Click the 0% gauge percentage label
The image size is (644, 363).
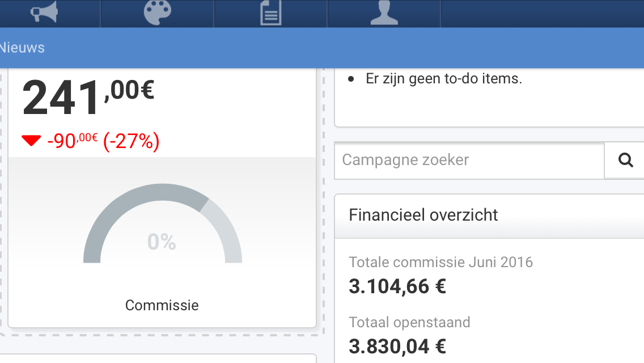coord(162,242)
